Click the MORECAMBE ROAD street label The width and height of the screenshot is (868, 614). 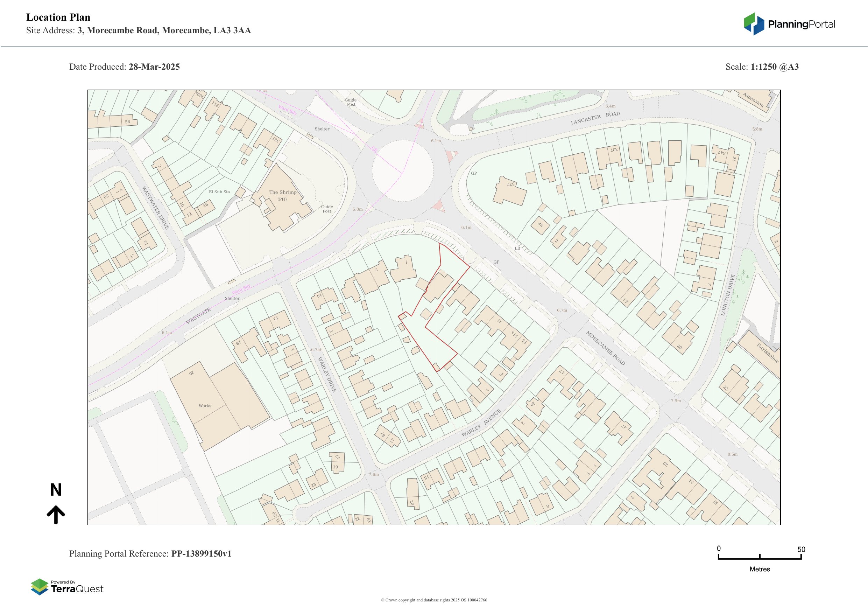[605, 348]
